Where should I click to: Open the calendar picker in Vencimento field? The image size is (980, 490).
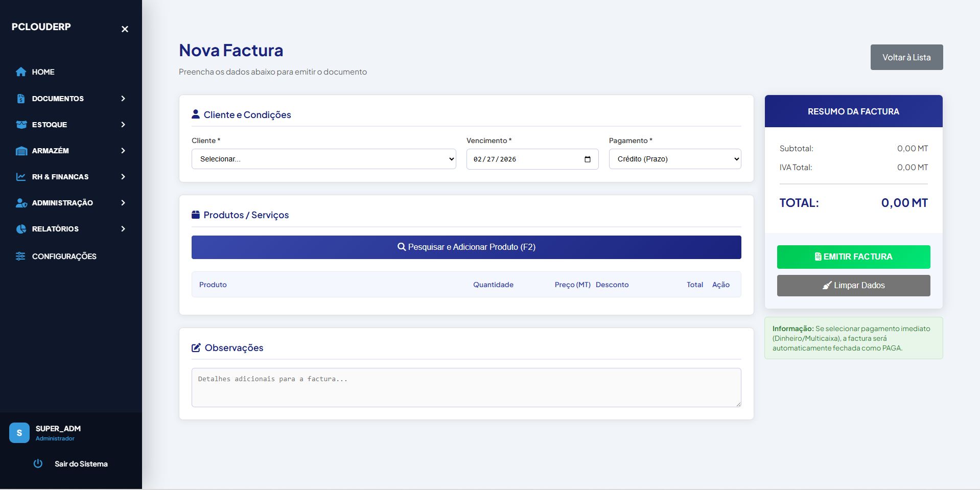[x=587, y=159]
